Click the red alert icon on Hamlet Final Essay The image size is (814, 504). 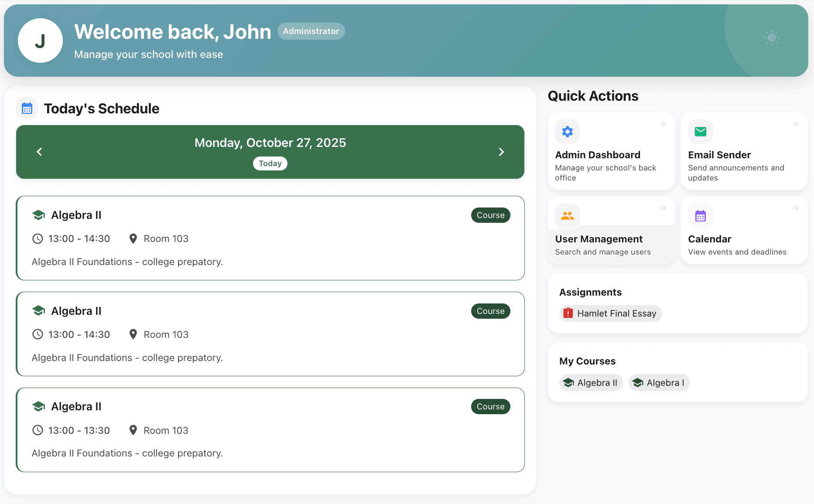coord(568,313)
